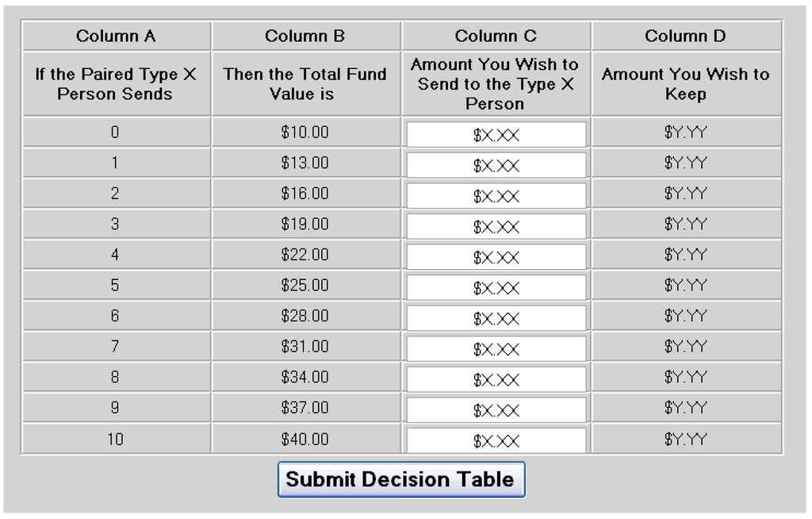Click the $10.00 Total Fund Value cell
The image size is (812, 519).
point(305,133)
